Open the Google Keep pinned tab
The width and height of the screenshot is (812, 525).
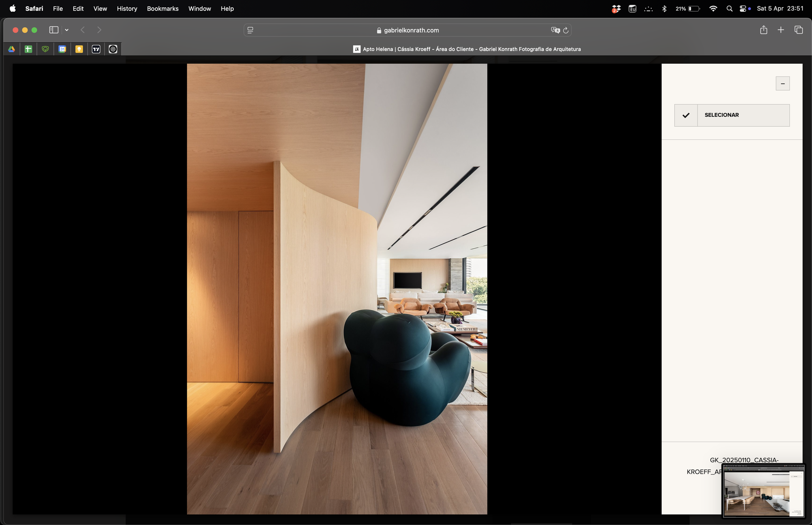pyautogui.click(x=79, y=49)
